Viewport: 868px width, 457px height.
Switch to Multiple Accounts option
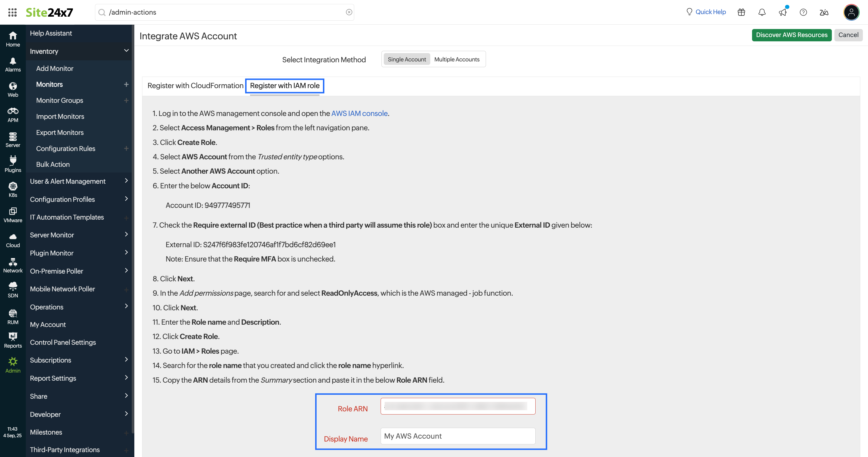pos(457,59)
